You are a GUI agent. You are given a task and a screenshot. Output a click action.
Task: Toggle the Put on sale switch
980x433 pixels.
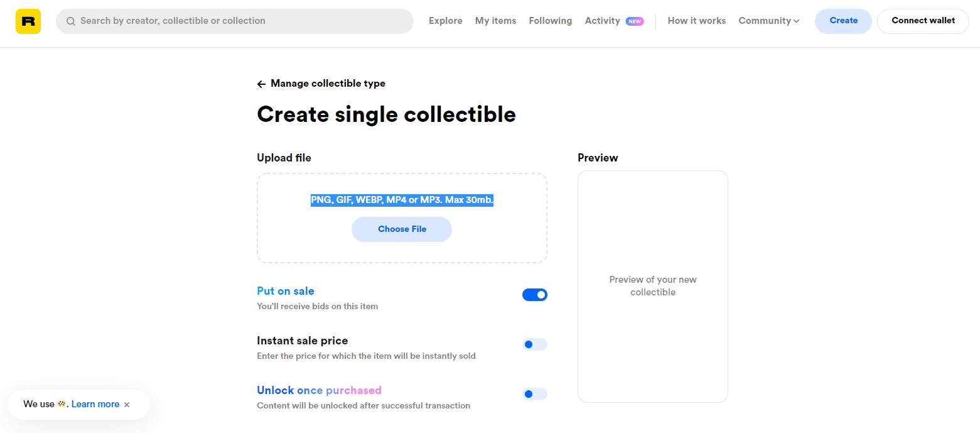(535, 295)
